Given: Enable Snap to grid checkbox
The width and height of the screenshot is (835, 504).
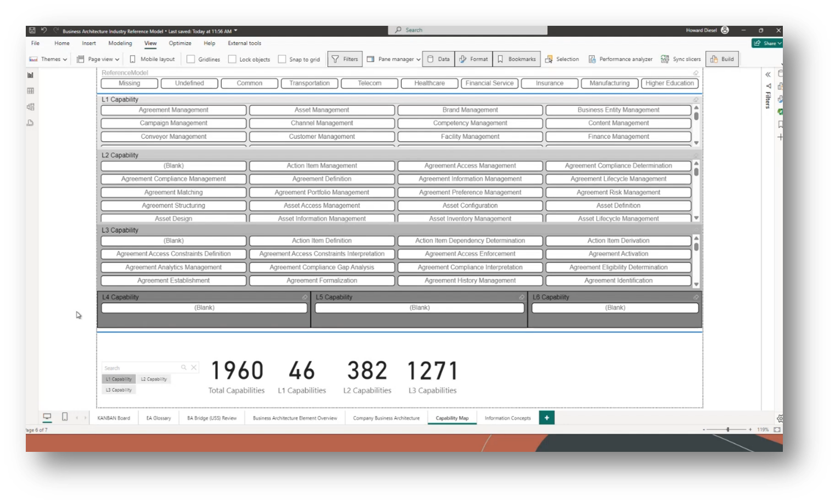Looking at the screenshot, I should pos(282,59).
